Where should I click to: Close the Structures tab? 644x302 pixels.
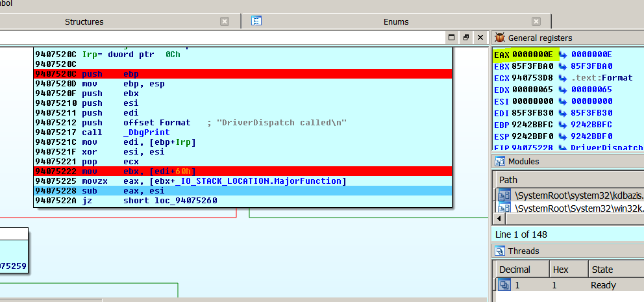[225, 21]
